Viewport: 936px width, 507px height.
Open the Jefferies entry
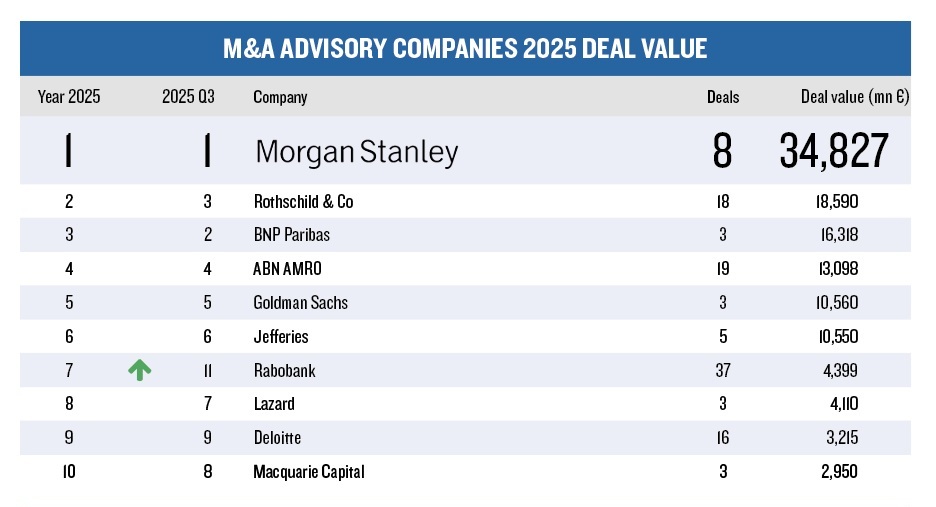(281, 337)
